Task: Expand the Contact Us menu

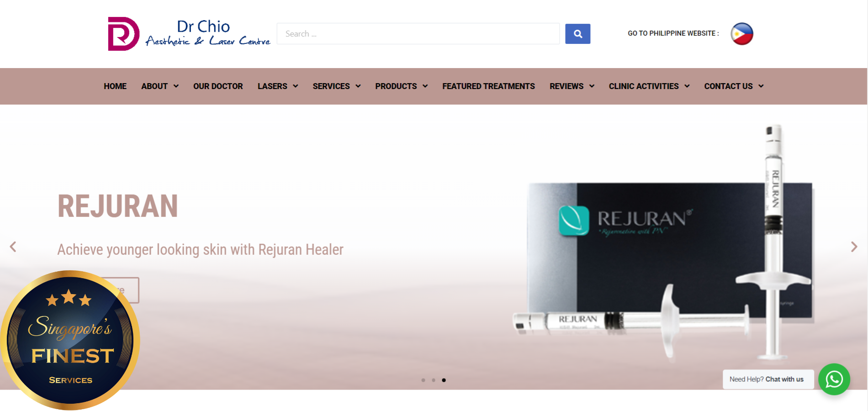Action: (x=733, y=86)
